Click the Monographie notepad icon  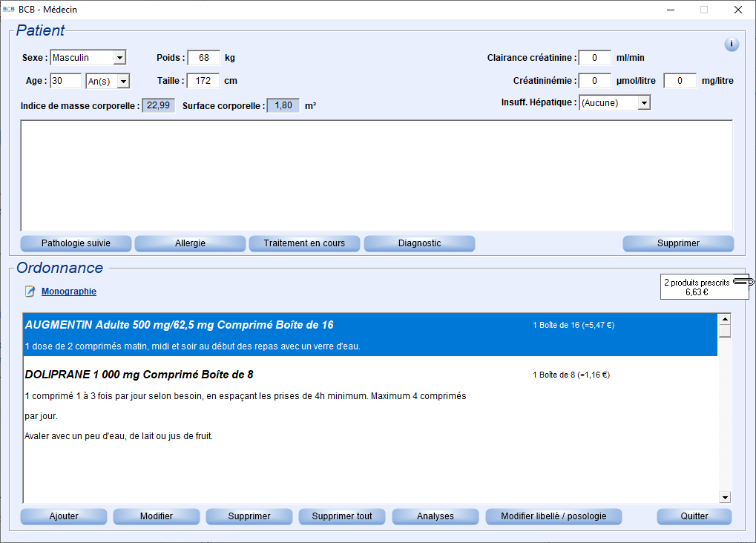coord(30,292)
